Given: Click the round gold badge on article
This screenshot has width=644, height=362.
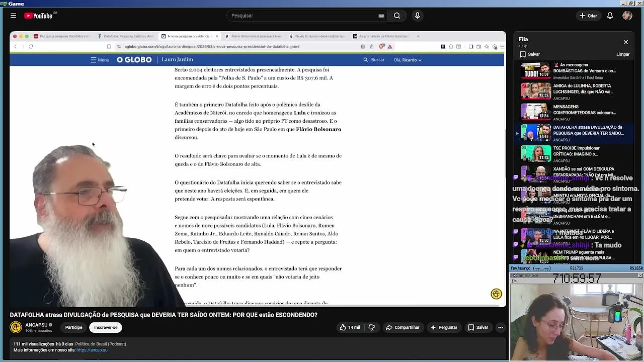Looking at the screenshot, I should (496, 294).
